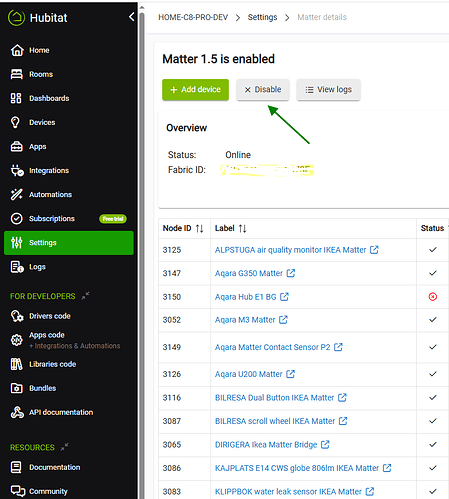The image size is (449, 499).
Task: Click the Free trial badge
Action: coord(113,219)
